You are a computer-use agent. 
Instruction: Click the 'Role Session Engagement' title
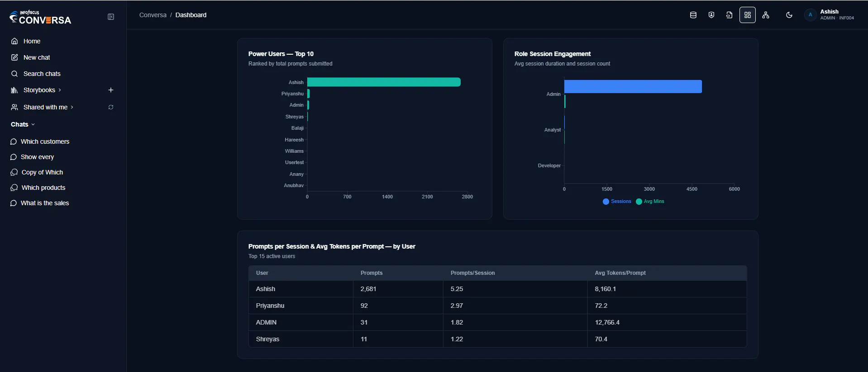tap(553, 54)
